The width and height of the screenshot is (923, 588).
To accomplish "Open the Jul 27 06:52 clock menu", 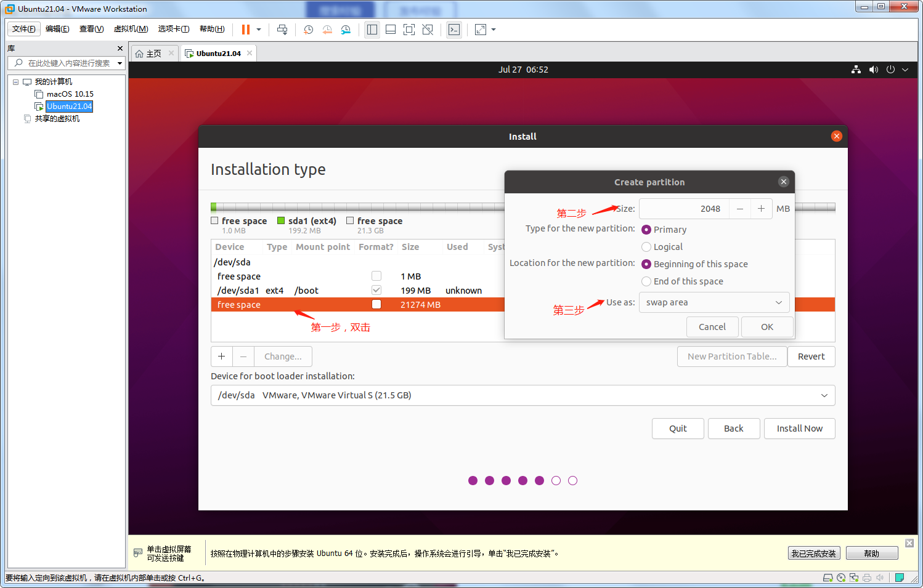I will click(523, 70).
